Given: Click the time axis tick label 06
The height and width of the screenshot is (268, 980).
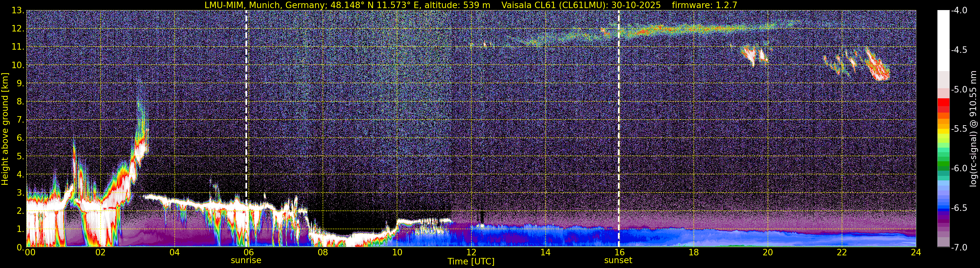Looking at the screenshot, I should (x=248, y=252).
